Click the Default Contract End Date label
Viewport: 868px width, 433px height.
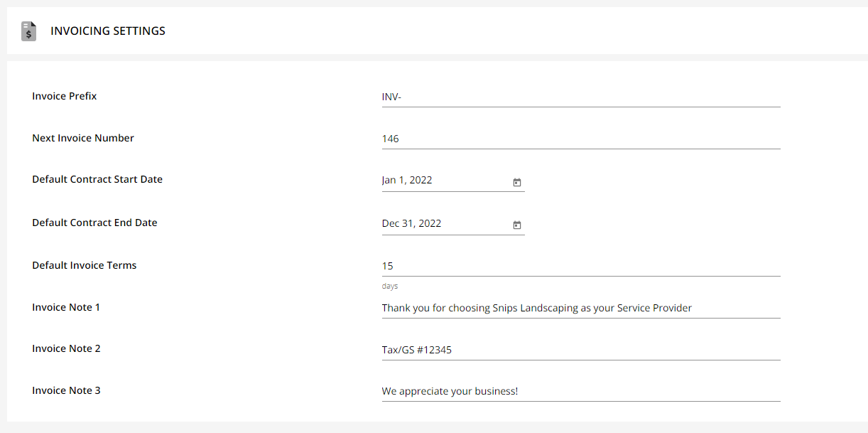[x=94, y=223]
